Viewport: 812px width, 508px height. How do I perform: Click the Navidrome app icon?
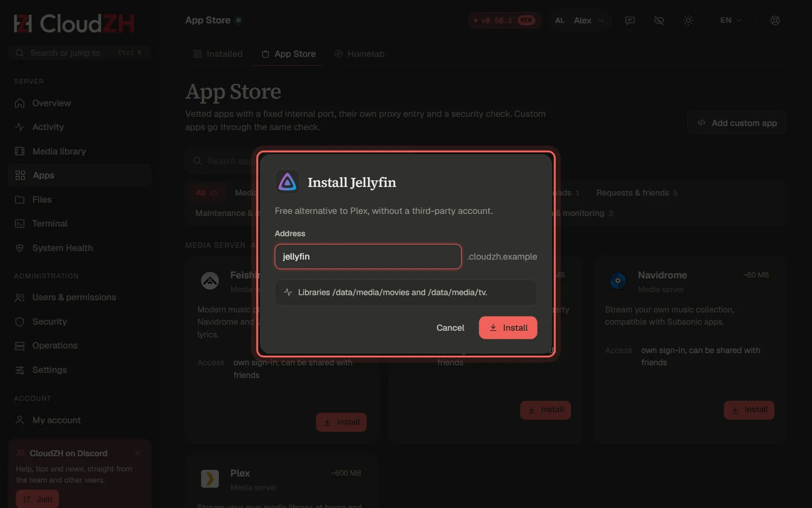pos(618,280)
